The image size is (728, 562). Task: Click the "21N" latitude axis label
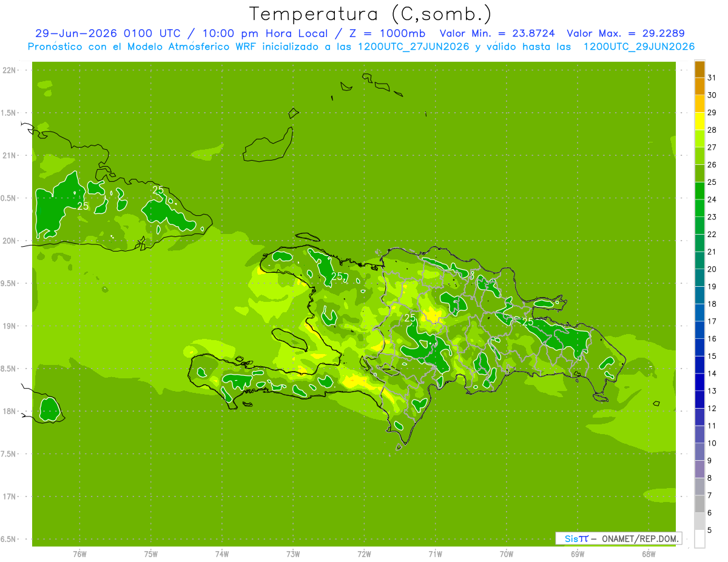(x=10, y=155)
